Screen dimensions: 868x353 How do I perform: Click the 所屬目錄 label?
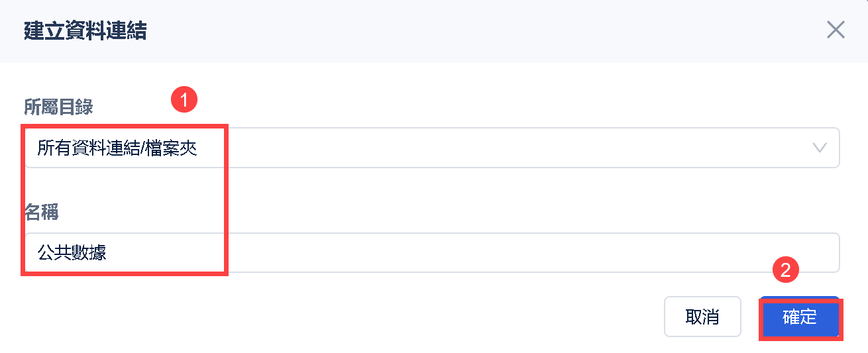(x=58, y=107)
